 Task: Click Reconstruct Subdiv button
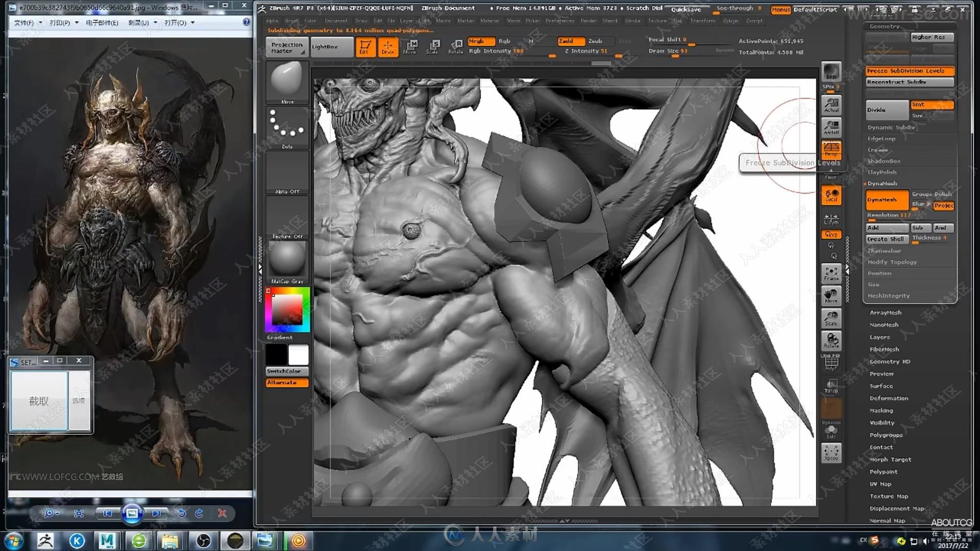910,82
